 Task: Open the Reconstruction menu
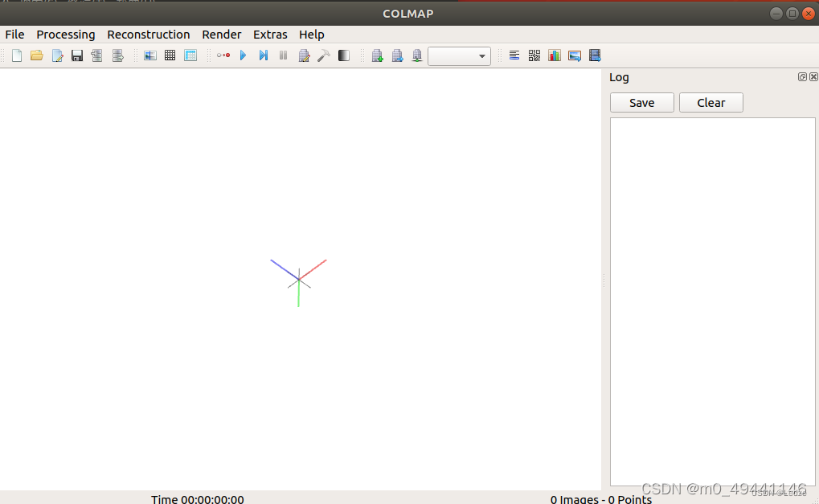point(148,35)
